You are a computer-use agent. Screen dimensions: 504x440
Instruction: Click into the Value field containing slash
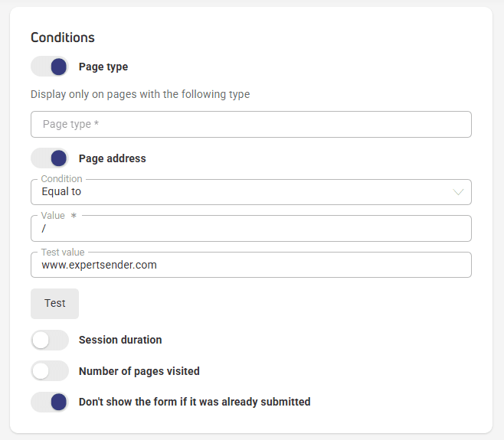click(x=251, y=228)
